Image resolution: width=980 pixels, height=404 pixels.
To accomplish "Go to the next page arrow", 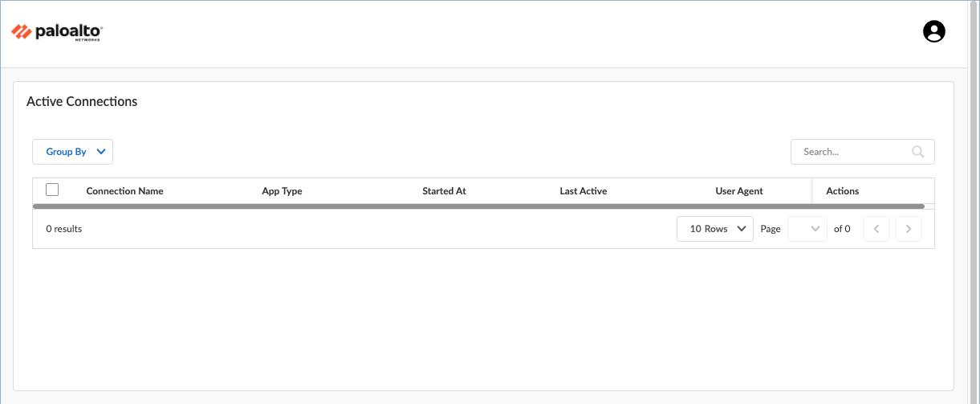I will 908,229.
